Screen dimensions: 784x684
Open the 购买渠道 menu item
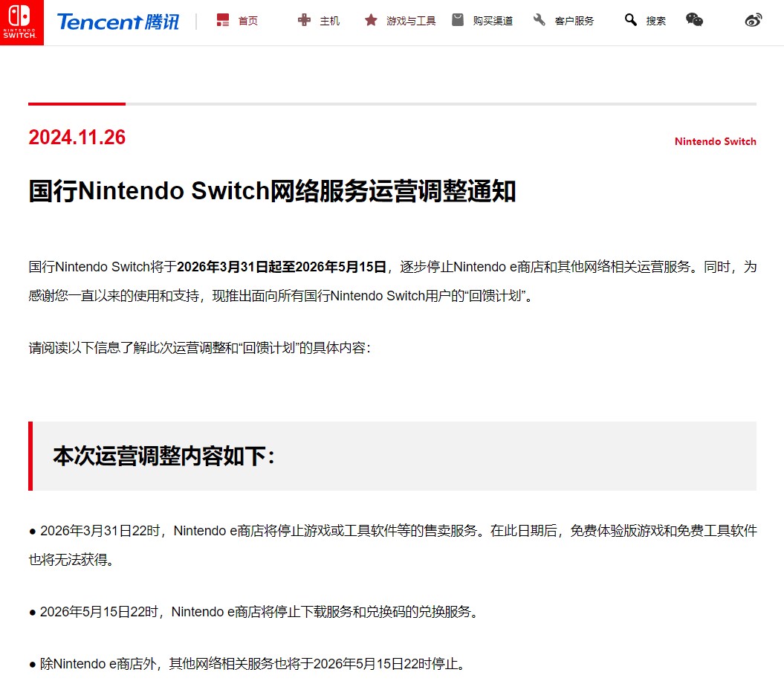pyautogui.click(x=493, y=21)
